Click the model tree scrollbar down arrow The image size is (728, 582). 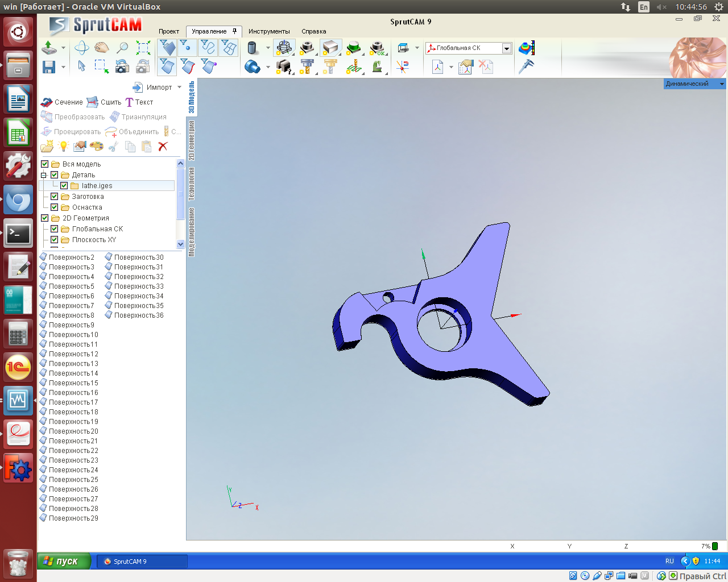pyautogui.click(x=181, y=244)
